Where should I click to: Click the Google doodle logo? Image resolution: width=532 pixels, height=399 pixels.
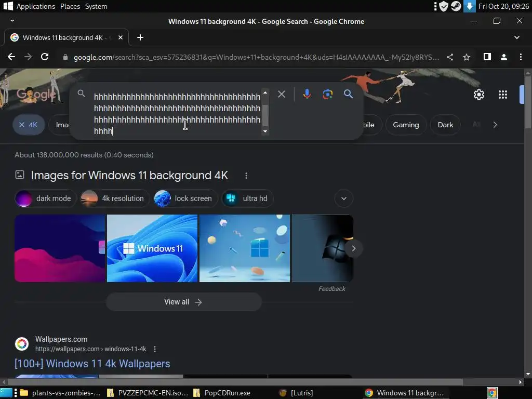[x=36, y=94]
